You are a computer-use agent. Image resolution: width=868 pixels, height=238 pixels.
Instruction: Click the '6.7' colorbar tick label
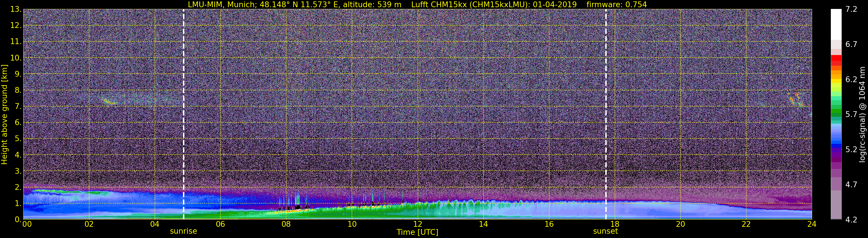(x=851, y=44)
